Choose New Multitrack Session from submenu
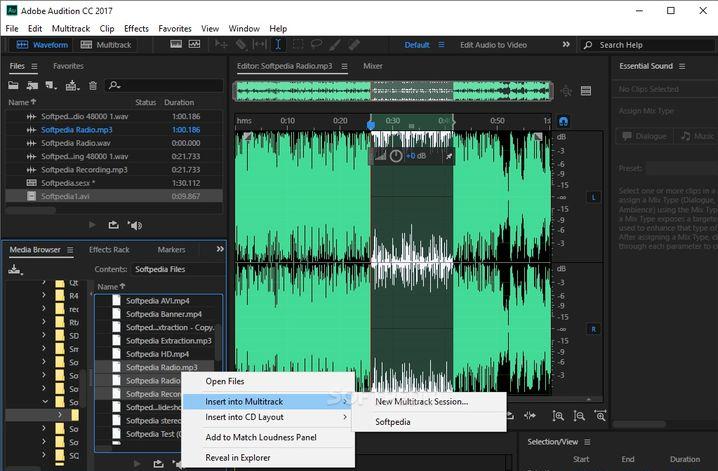 pos(421,402)
